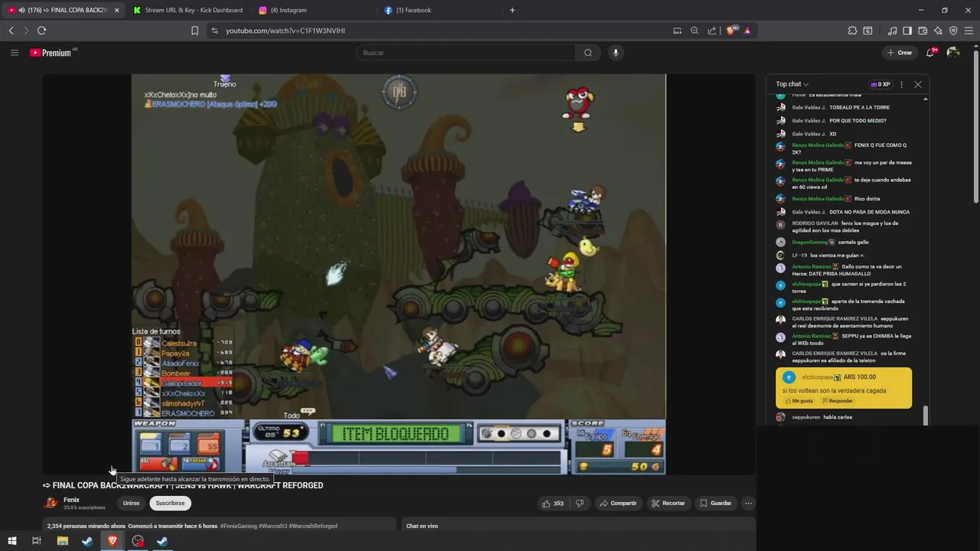Open the #FenixGaming hashtag link
The width and height of the screenshot is (980, 551).
pyautogui.click(x=238, y=526)
